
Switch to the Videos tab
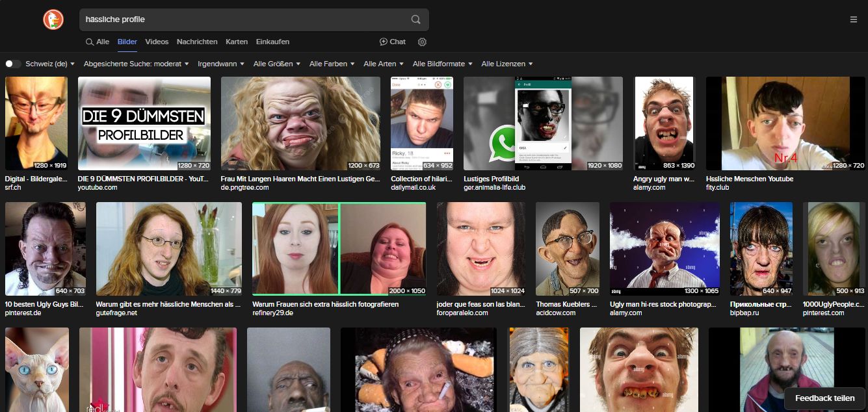point(157,42)
